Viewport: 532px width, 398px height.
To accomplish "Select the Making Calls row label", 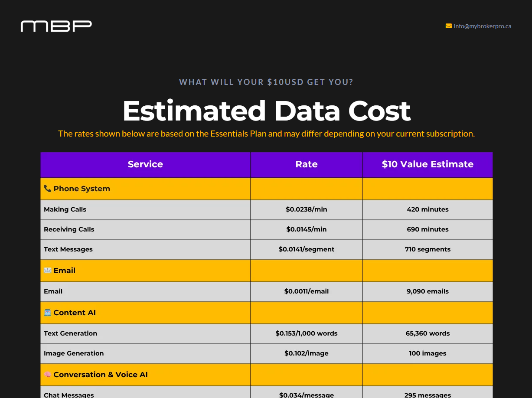I will [x=65, y=209].
